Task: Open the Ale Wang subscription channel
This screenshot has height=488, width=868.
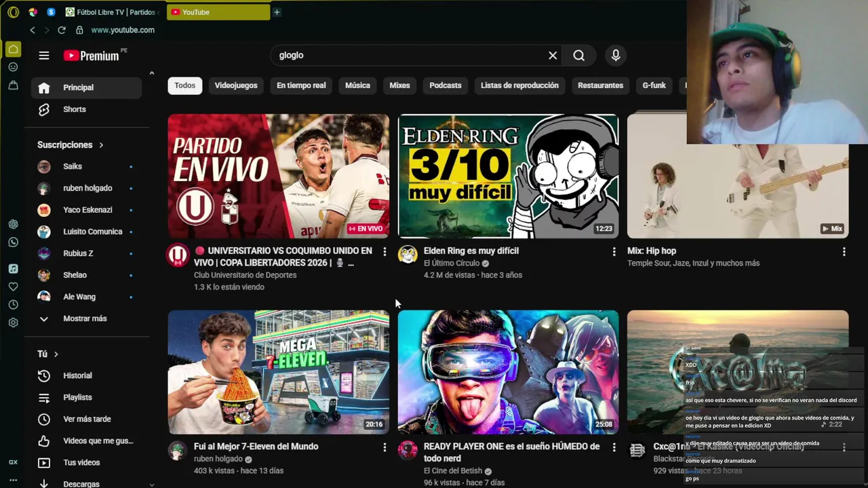Action: click(x=86, y=296)
